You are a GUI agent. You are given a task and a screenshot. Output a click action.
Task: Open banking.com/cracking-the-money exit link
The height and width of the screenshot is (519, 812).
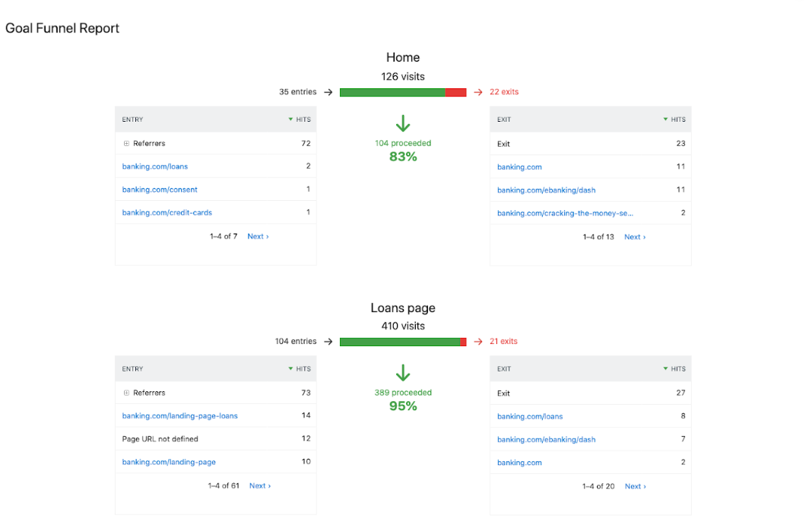(x=565, y=213)
